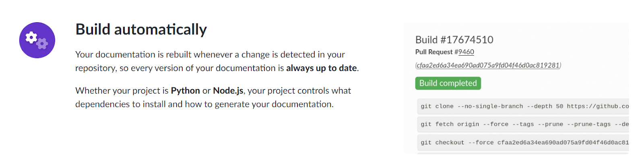Click the words "Whether your project is"
This screenshot has width=644, height=167.
tap(122, 91)
